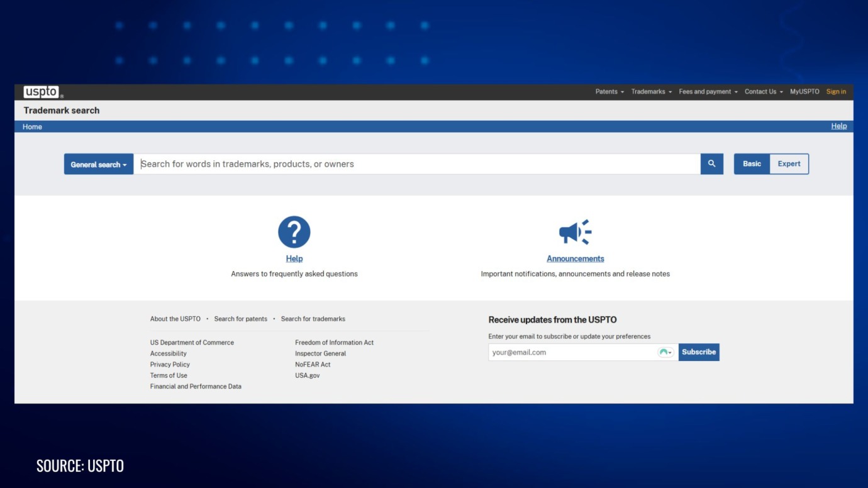Open the MyUSPTO menu item

point(804,91)
